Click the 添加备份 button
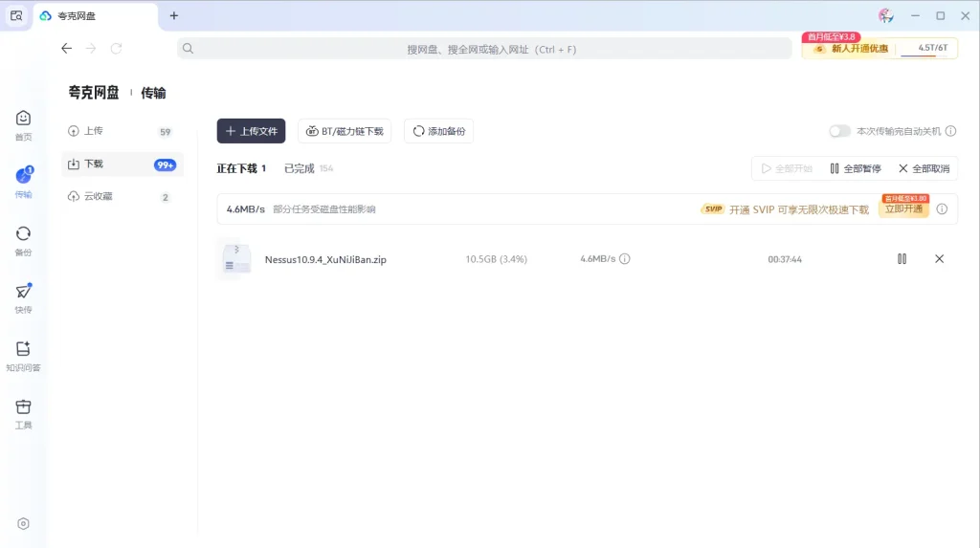Viewport: 980px width, 548px height. pos(438,131)
